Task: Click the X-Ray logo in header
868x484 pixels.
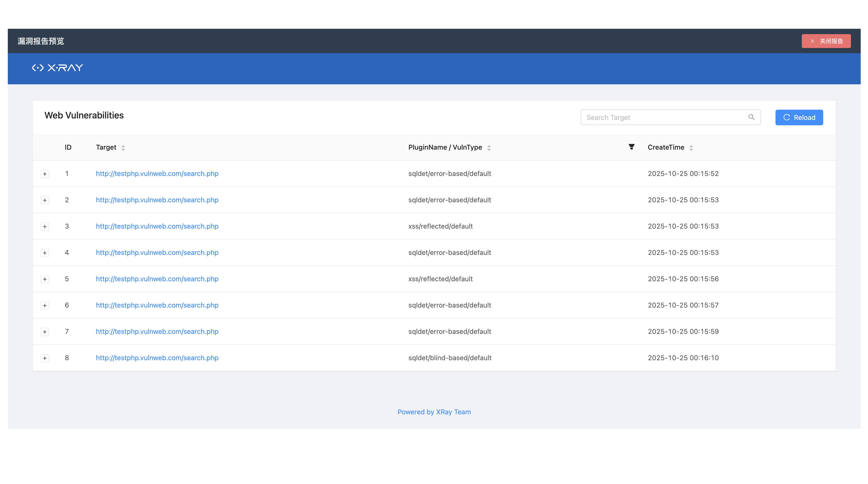Action: tap(57, 68)
